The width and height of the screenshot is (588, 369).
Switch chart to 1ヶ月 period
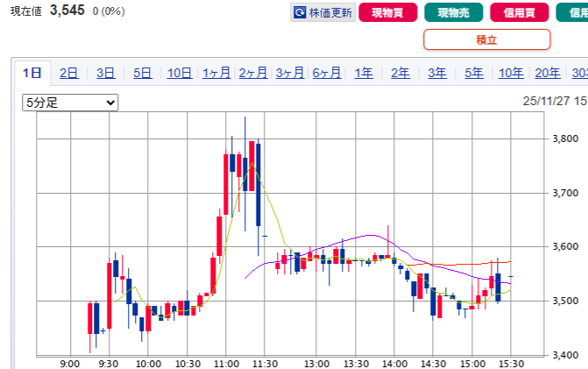216,73
